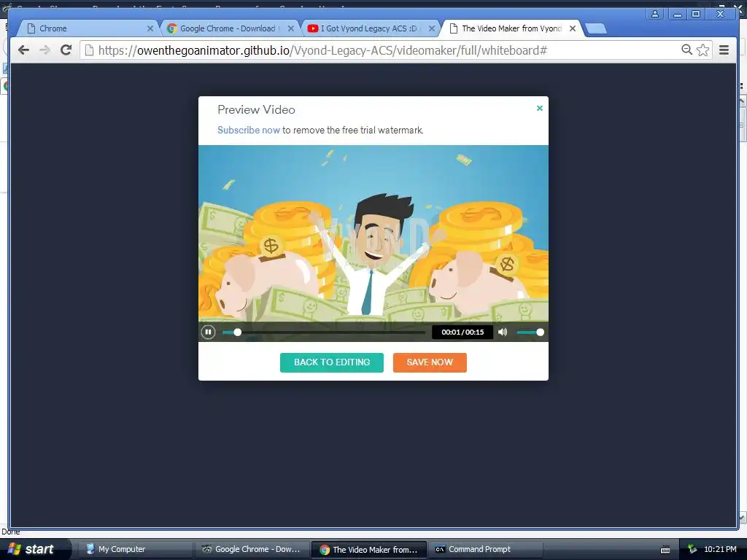Viewport: 747px width, 560px height.
Task: Pause the preview video playback
Action: [208, 332]
